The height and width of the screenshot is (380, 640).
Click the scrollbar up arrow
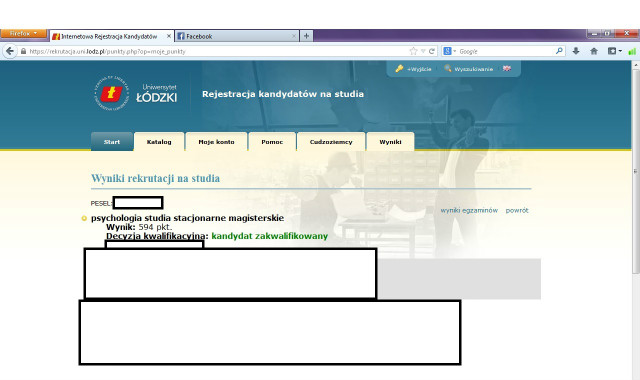[x=636, y=64]
